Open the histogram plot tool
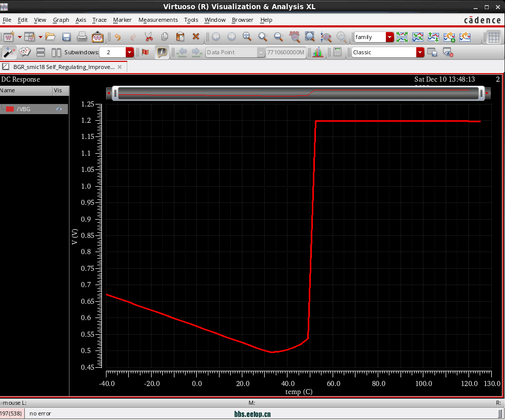The width and height of the screenshot is (505, 420). pos(317,52)
